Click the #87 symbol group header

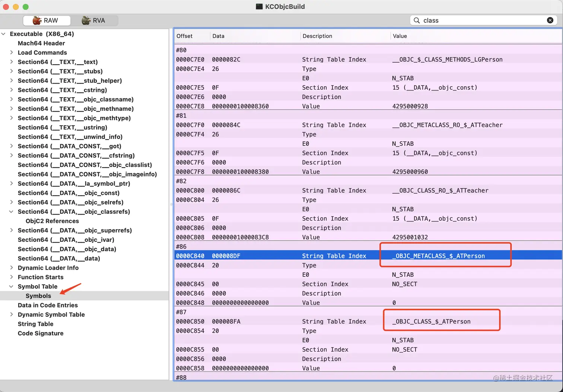(x=181, y=312)
